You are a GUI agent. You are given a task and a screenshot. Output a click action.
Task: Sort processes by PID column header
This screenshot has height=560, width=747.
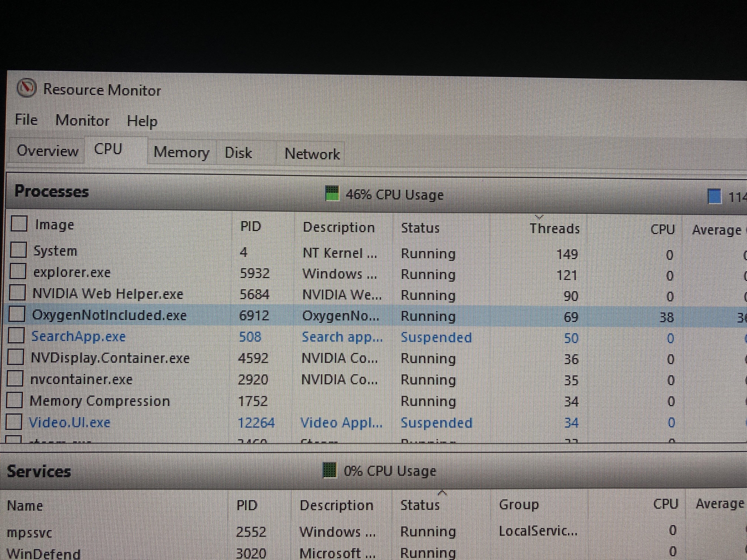(251, 226)
